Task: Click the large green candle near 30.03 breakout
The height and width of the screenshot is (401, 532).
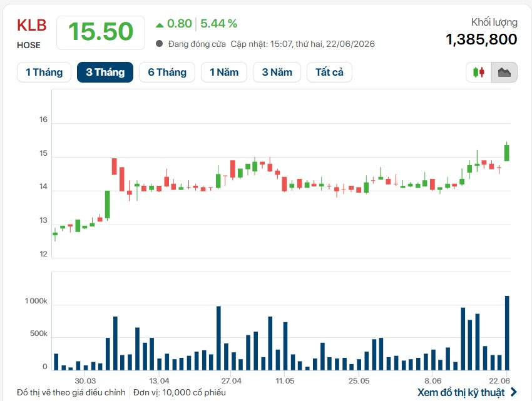Action: pos(108,205)
